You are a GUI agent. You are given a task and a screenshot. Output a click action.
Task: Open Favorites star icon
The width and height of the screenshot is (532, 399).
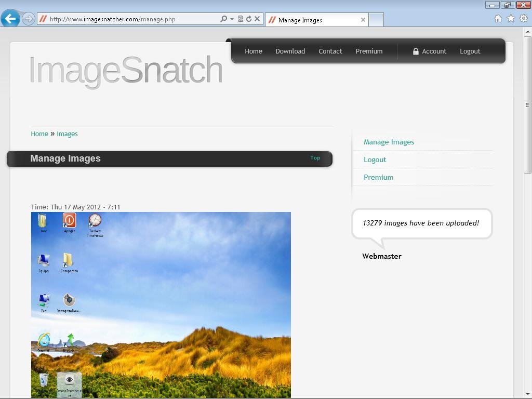click(511, 19)
